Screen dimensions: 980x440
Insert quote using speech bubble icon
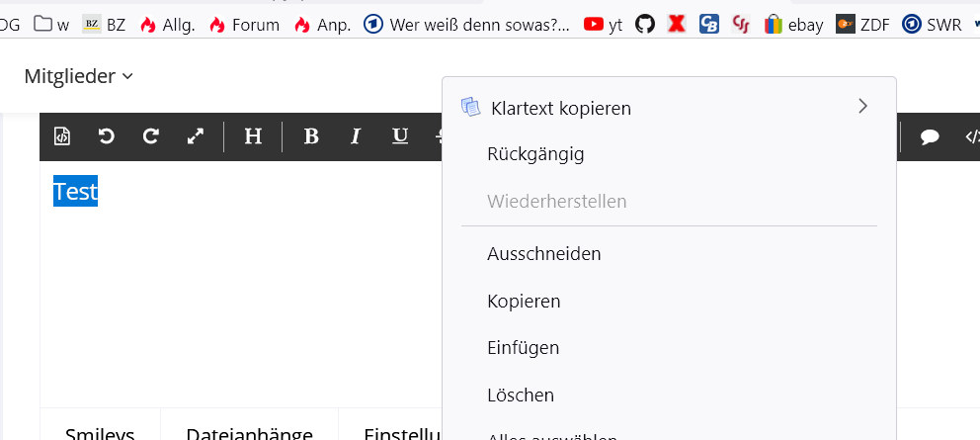[x=930, y=137]
